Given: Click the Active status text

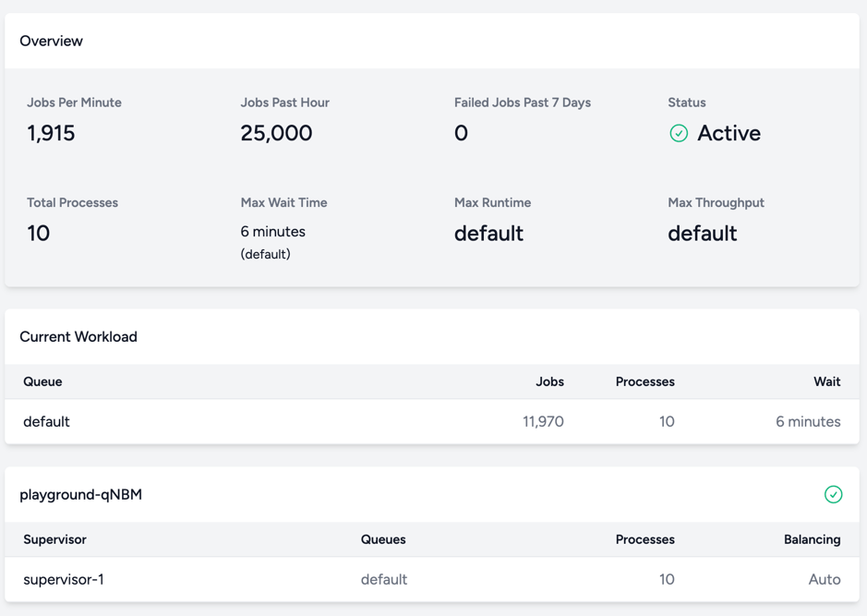Looking at the screenshot, I should coord(729,133).
